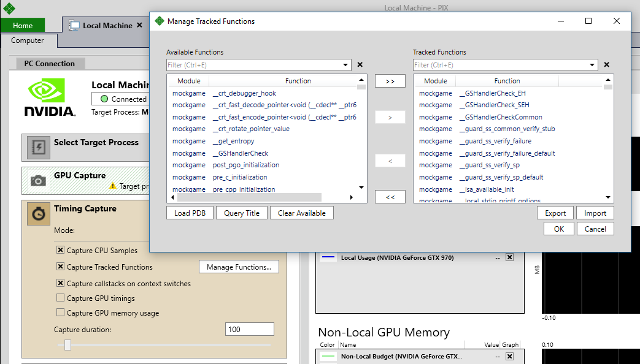640x364 pixels.
Task: Click the available functions list down arrow
Action: 361,188
